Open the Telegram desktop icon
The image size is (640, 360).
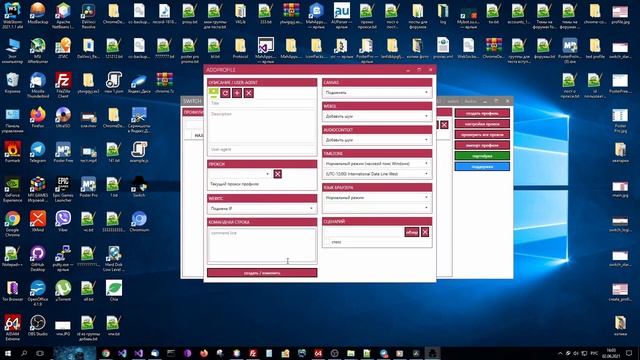[38, 153]
